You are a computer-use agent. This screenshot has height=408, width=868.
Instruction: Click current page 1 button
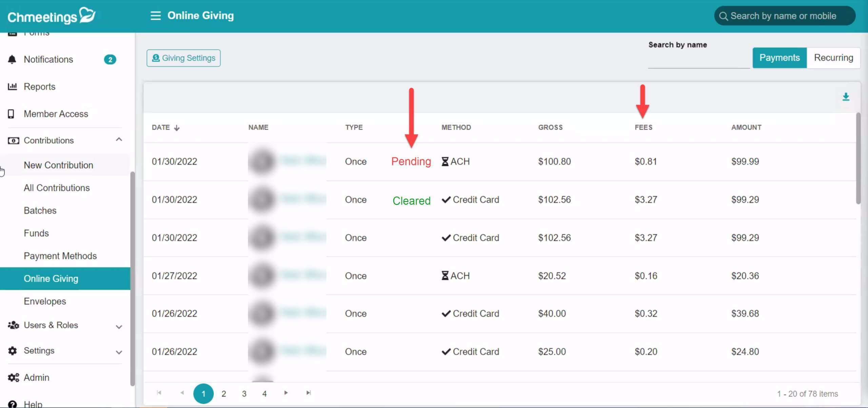click(203, 394)
